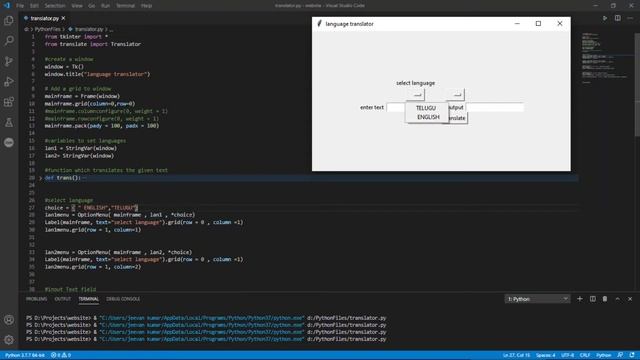Open the Test flask view
The width and height of the screenshot is (640, 360).
click(x=9, y=122)
